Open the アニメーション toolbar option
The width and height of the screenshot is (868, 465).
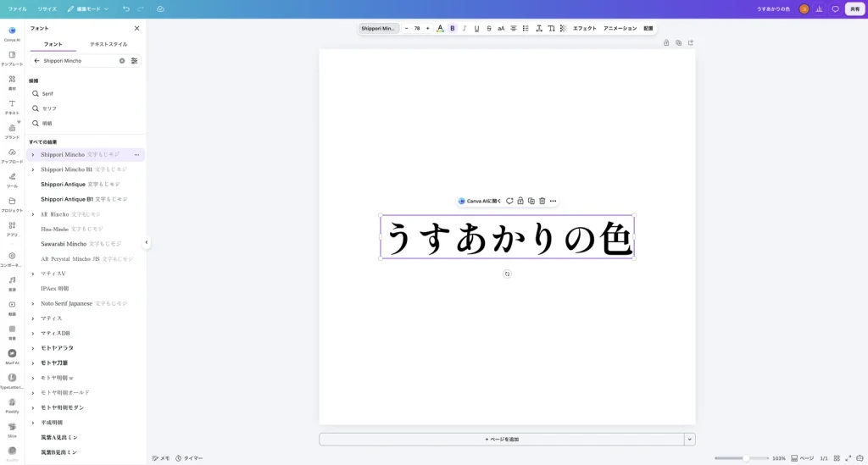coord(620,28)
